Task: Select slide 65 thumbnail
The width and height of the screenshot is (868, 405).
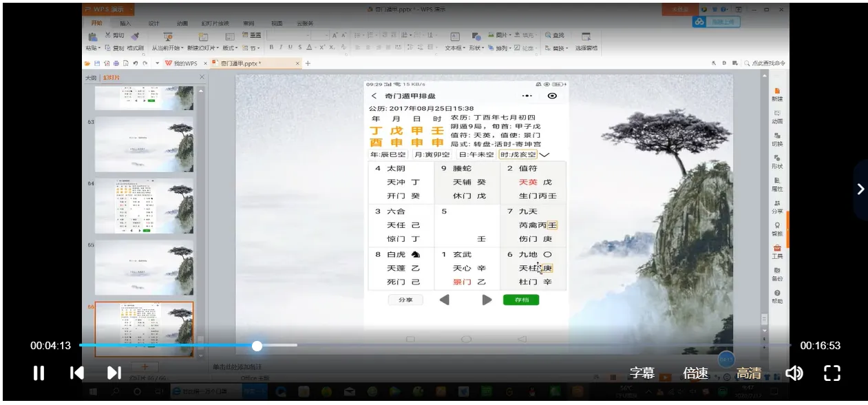Action: pyautogui.click(x=144, y=269)
